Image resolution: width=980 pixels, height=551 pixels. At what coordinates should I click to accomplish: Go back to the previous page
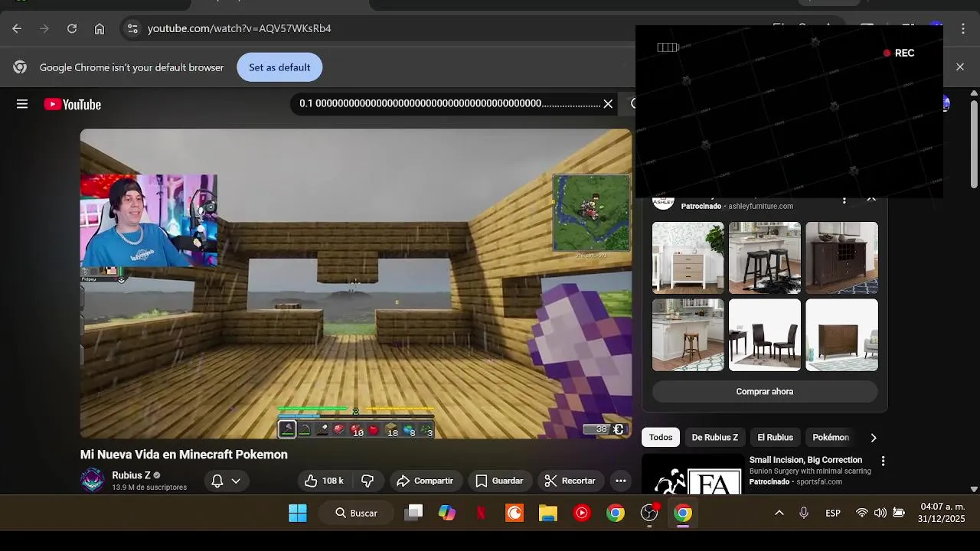(x=17, y=28)
